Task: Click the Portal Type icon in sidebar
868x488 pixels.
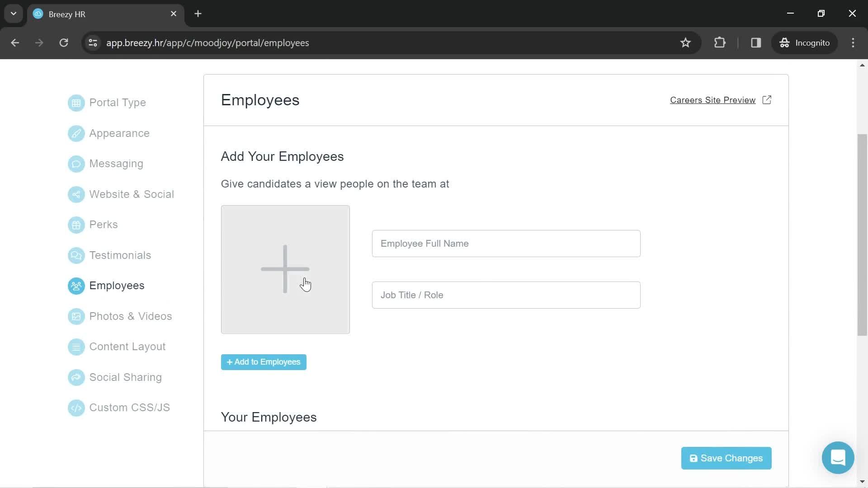Action: [x=75, y=103]
